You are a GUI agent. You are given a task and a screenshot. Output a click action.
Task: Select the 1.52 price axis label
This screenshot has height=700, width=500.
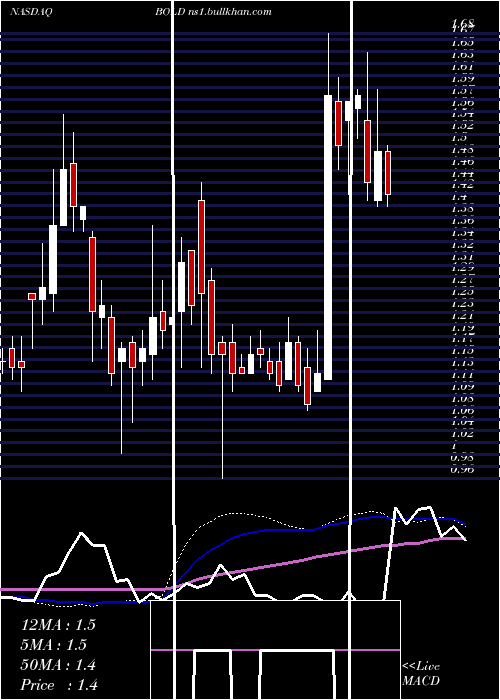pos(462,126)
